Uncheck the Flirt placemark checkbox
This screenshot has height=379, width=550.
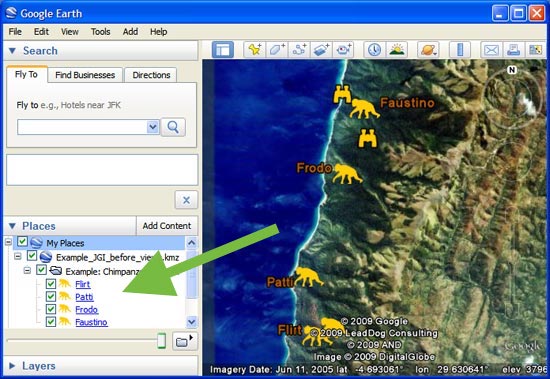pos(51,284)
